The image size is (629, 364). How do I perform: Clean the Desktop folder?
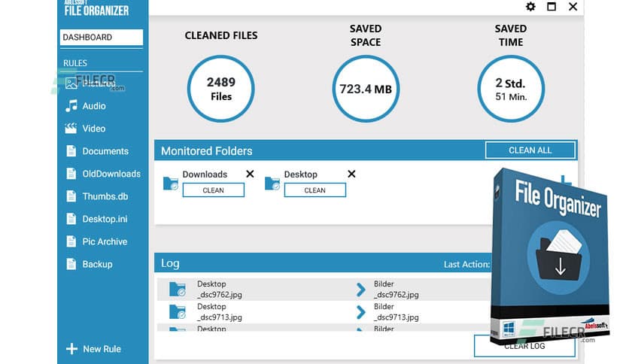point(315,190)
